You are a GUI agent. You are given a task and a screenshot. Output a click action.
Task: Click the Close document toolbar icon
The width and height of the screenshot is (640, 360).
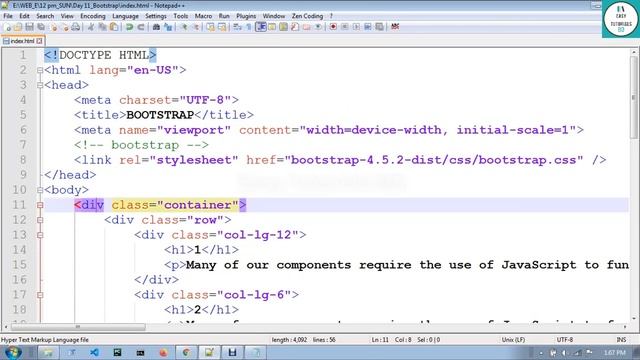[54, 27]
